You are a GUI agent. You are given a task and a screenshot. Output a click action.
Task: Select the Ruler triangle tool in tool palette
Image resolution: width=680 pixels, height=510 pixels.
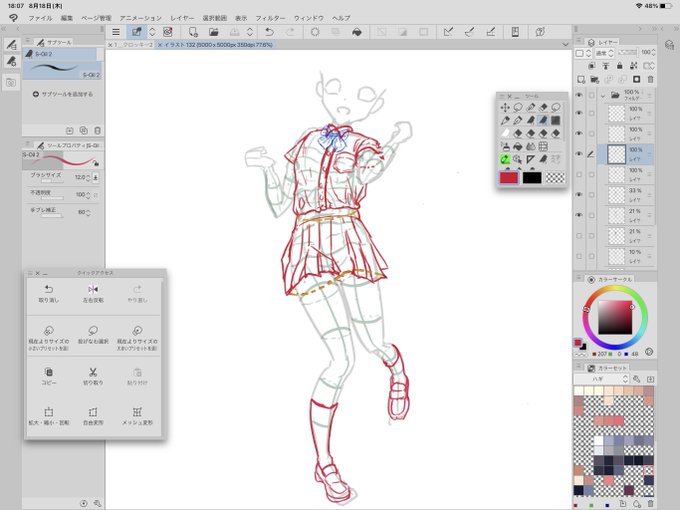[x=530, y=159]
